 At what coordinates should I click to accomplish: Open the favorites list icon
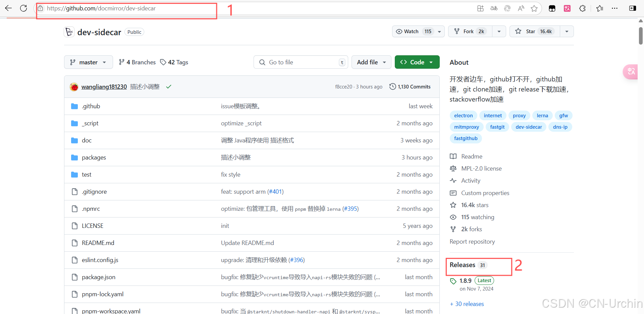tap(600, 8)
